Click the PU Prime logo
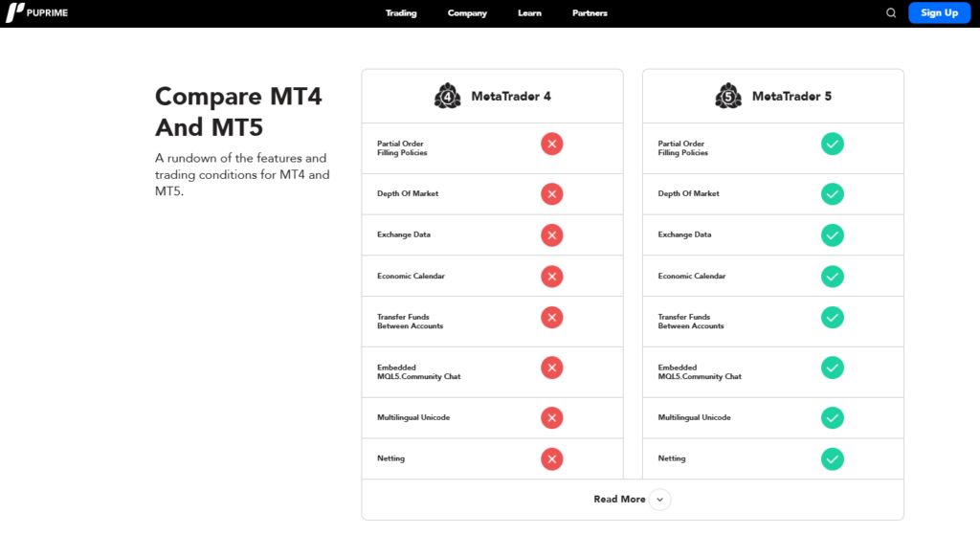The height and width of the screenshot is (535, 980). click(37, 12)
